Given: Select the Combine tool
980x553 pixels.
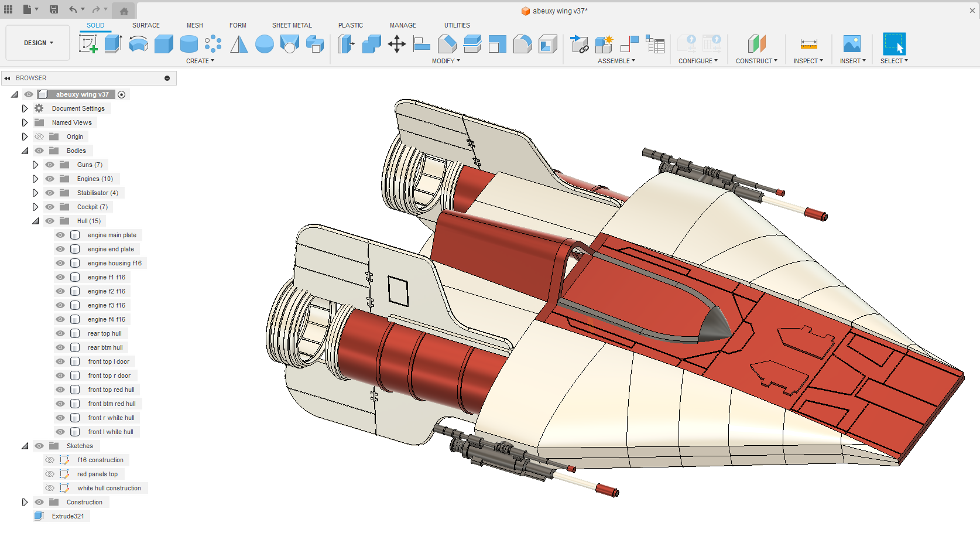Looking at the screenshot, I should (372, 44).
